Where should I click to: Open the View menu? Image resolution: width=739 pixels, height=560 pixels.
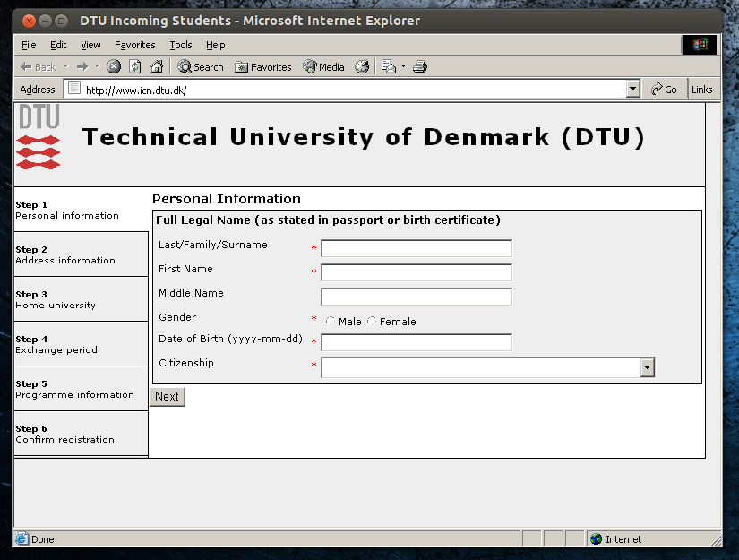point(90,45)
